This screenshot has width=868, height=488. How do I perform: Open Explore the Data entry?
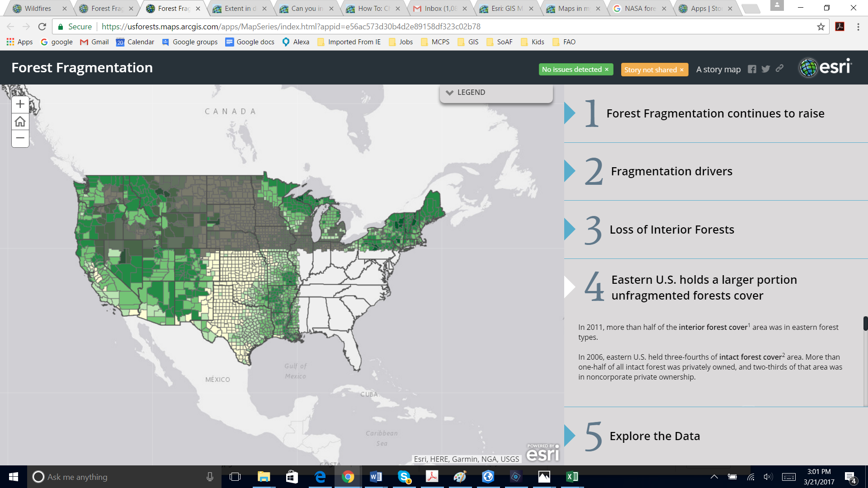(655, 436)
